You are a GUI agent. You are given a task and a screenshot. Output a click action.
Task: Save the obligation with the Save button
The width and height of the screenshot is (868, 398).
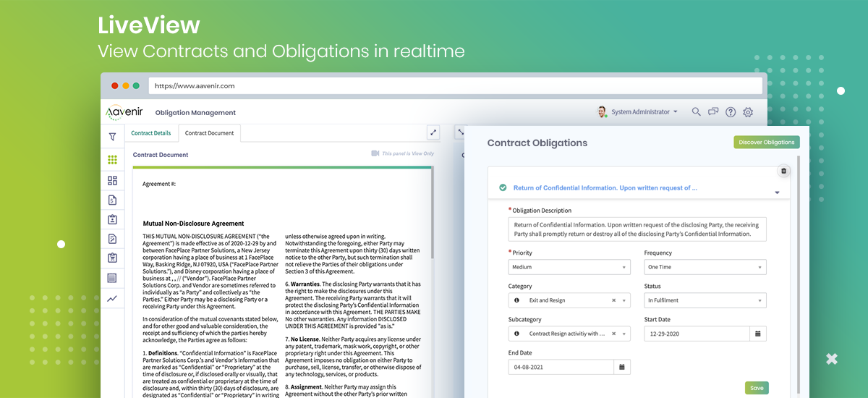coord(757,388)
